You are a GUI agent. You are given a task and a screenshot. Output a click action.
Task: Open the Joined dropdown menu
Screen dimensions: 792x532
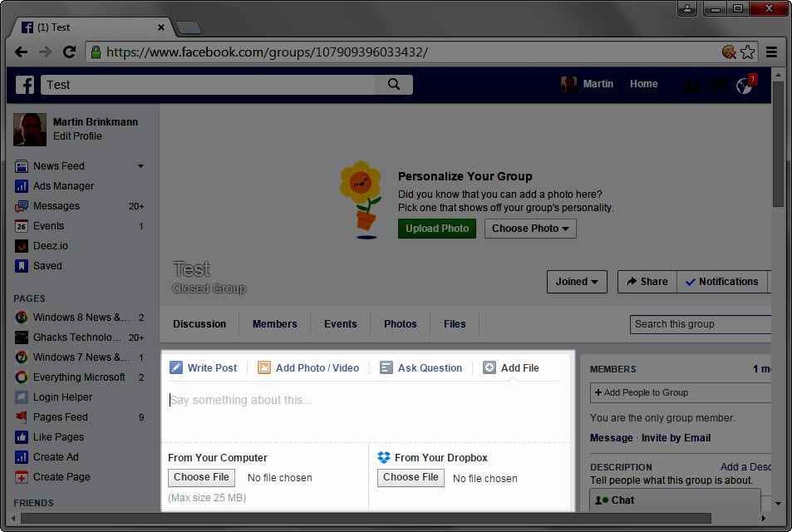pyautogui.click(x=577, y=282)
